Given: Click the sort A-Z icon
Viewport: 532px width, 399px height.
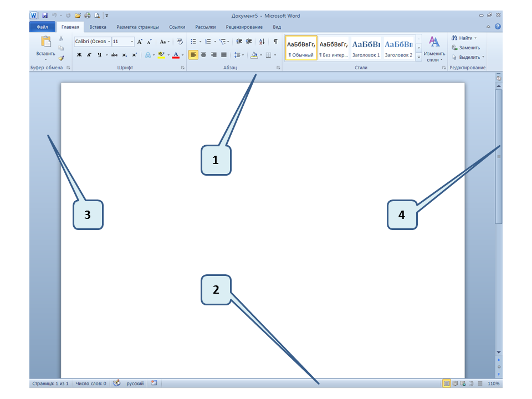Looking at the screenshot, I should [262, 42].
